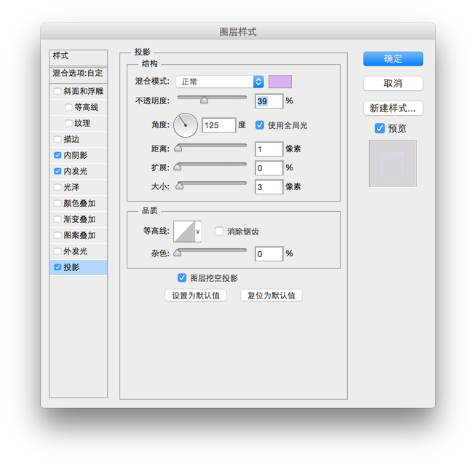
Task: Enable 消除锯齿 checkbox
Action: (219, 231)
